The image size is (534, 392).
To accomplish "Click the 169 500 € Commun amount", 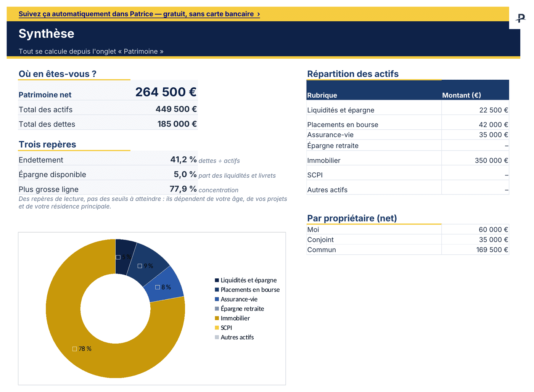I will [492, 250].
